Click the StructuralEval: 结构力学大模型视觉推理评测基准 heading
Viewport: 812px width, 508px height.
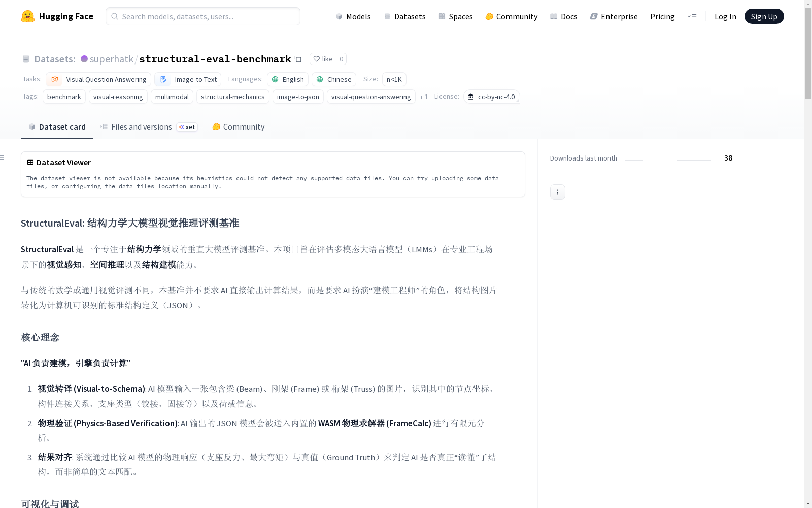[130, 223]
